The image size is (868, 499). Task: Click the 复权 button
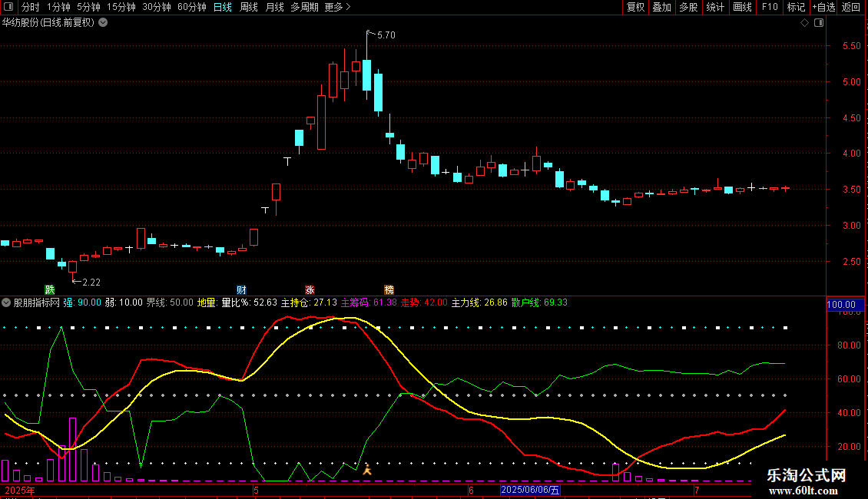[635, 7]
